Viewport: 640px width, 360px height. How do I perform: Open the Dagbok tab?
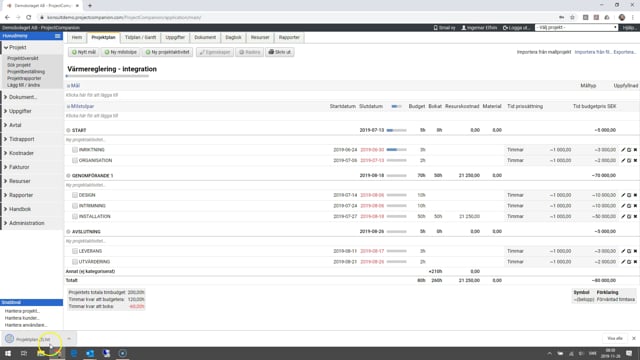233,38
